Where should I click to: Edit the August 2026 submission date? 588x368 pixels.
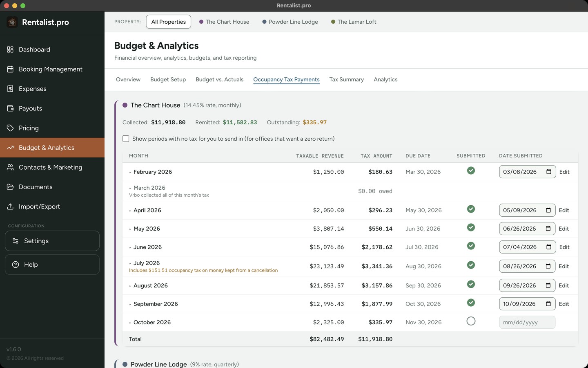(x=563, y=285)
